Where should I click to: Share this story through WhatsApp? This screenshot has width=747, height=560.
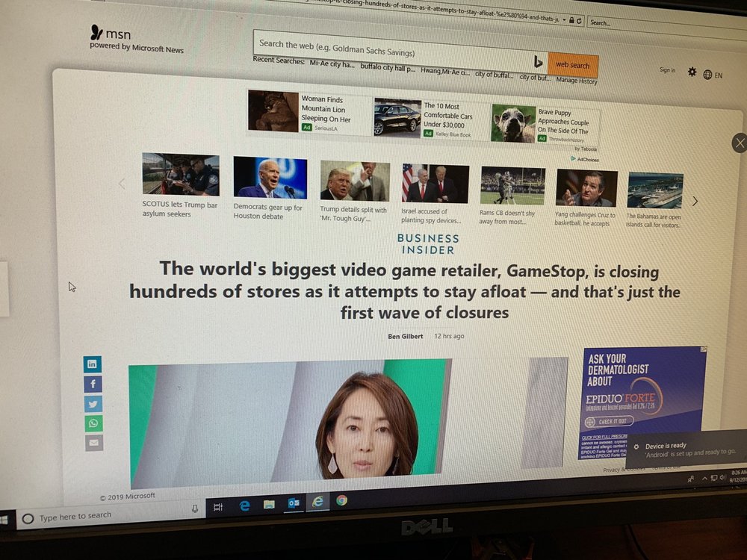click(93, 423)
